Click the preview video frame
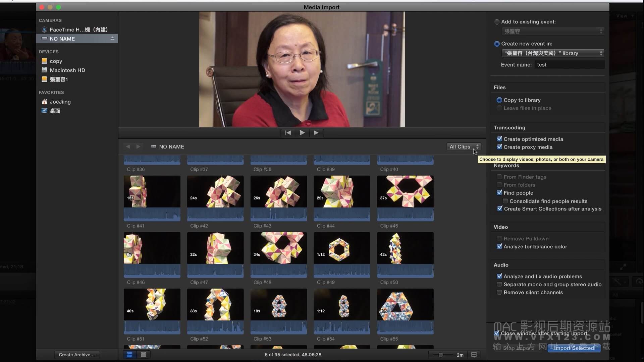The height and width of the screenshot is (362, 644). 302,69
